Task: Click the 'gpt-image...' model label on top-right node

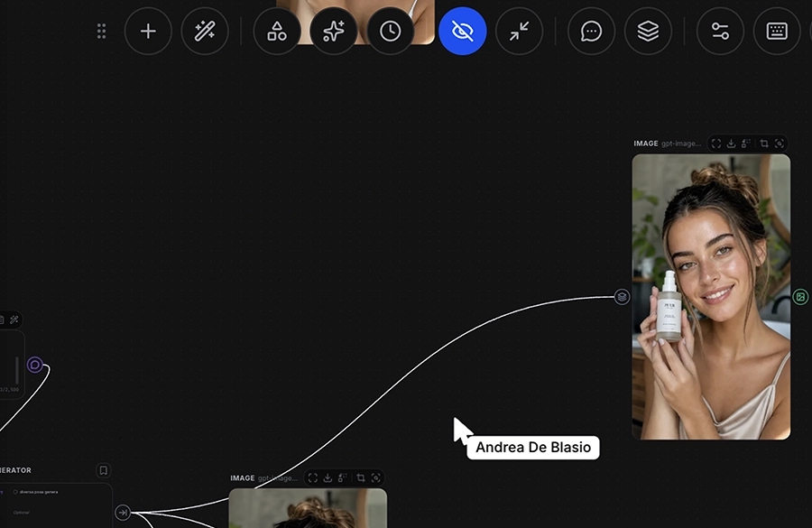Action: [x=681, y=144]
